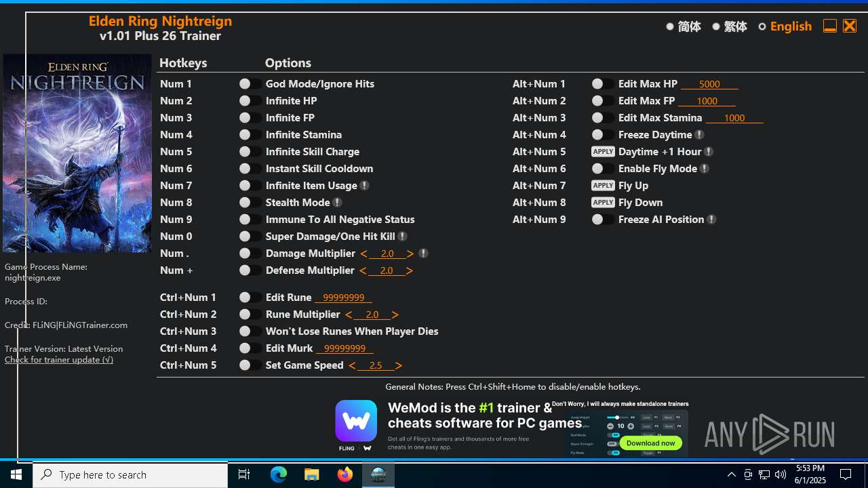The height and width of the screenshot is (488, 868).
Task: Open the volume control in the tray
Action: coord(781,474)
